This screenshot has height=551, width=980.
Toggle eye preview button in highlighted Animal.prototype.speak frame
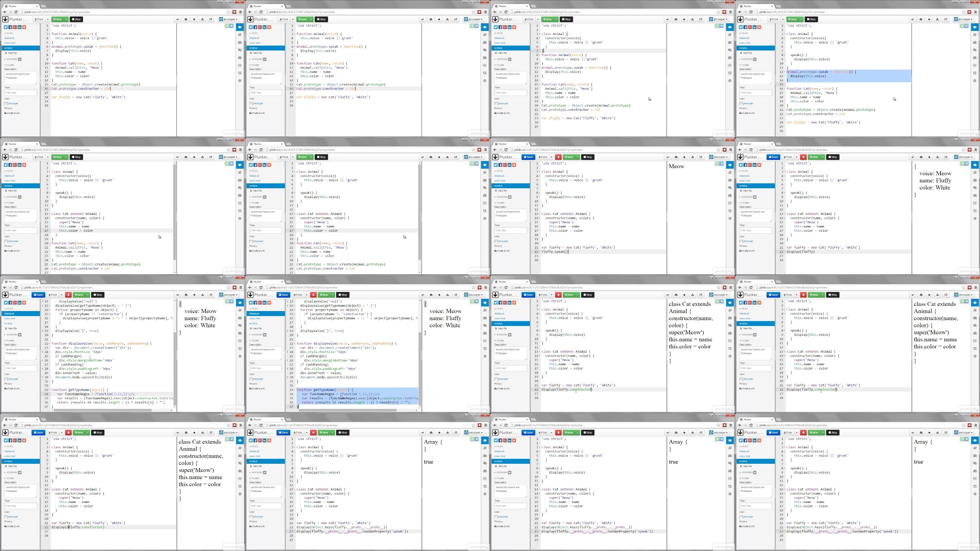pos(975,27)
